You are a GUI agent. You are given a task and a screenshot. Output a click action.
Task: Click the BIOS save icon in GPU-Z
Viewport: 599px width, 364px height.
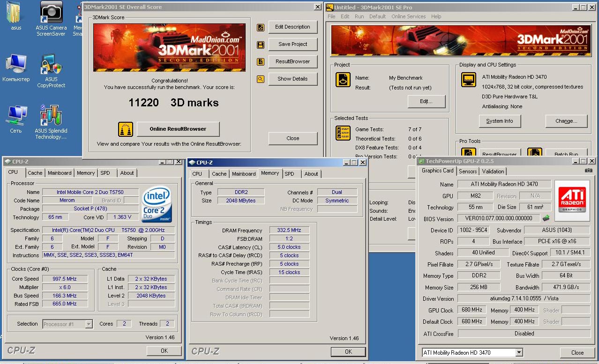click(x=546, y=218)
